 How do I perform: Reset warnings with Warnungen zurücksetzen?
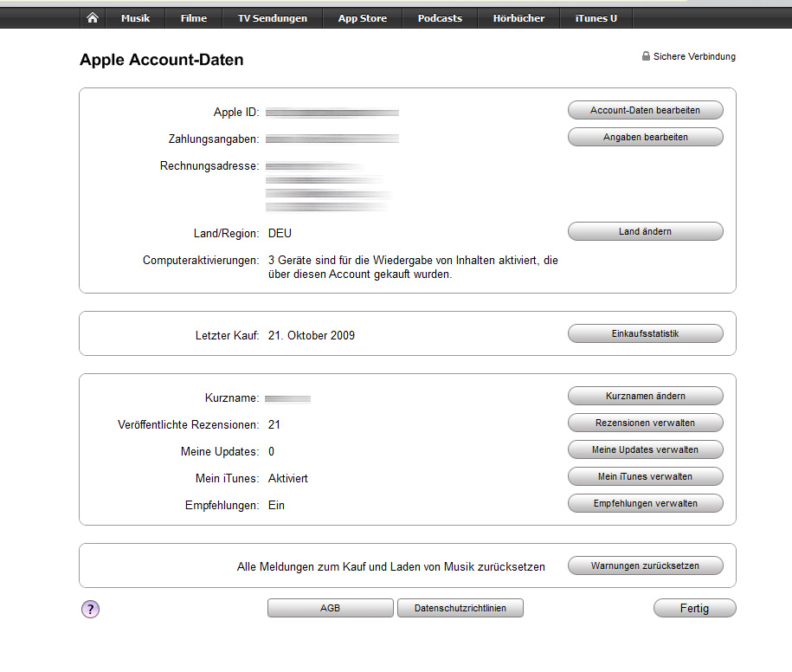click(646, 565)
